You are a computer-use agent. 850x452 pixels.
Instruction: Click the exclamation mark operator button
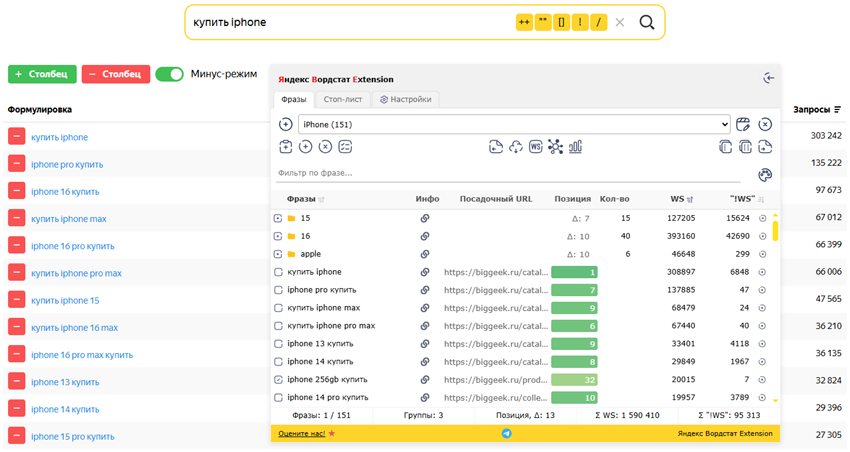pyautogui.click(x=580, y=22)
